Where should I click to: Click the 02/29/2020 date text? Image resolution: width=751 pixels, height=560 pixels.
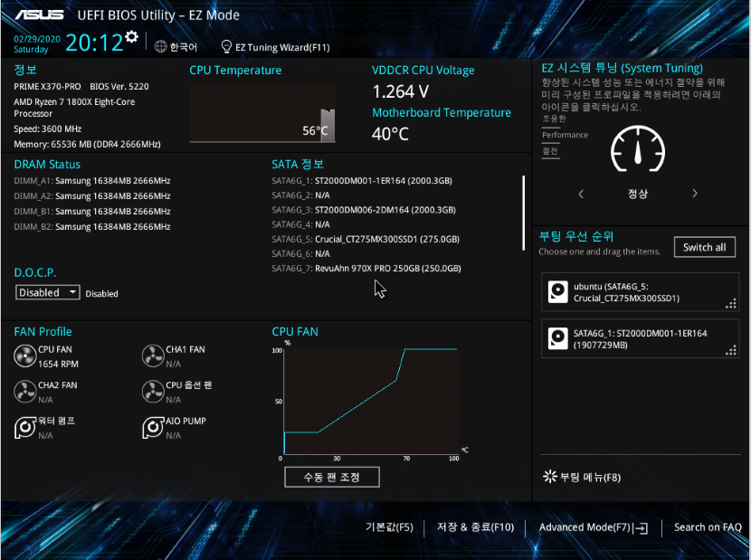(37, 39)
